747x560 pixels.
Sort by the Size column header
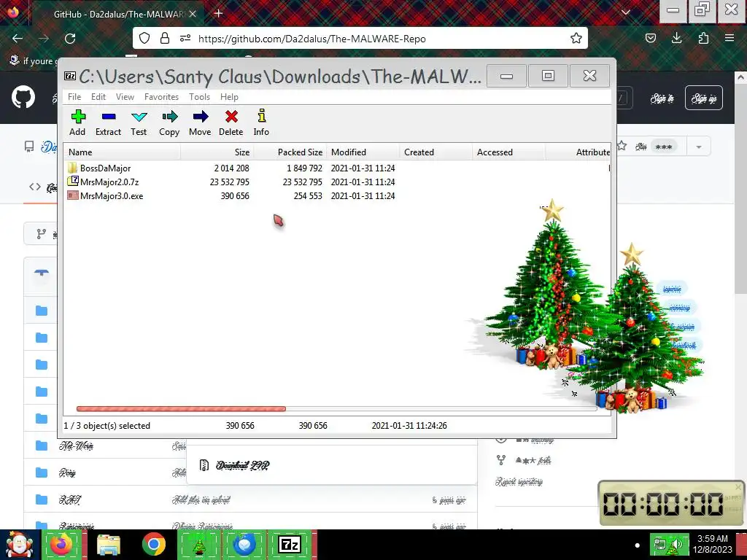217,152
